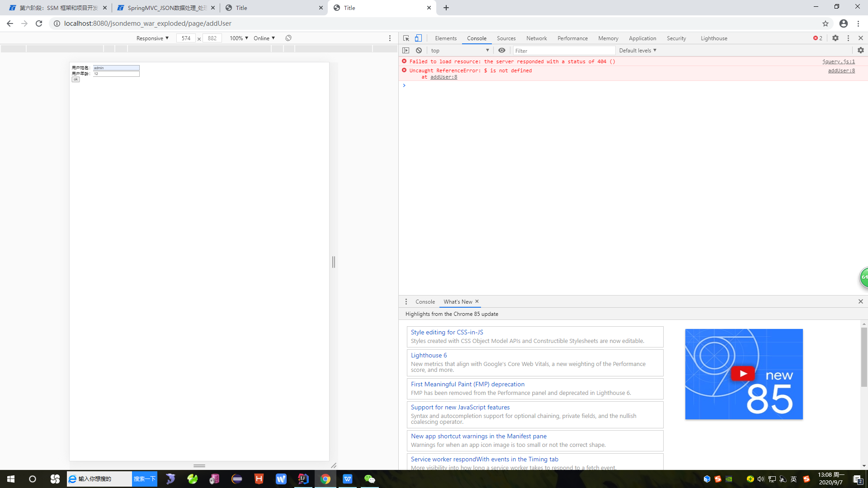The width and height of the screenshot is (868, 488).
Task: Expand the Default levels dropdown
Action: (637, 51)
